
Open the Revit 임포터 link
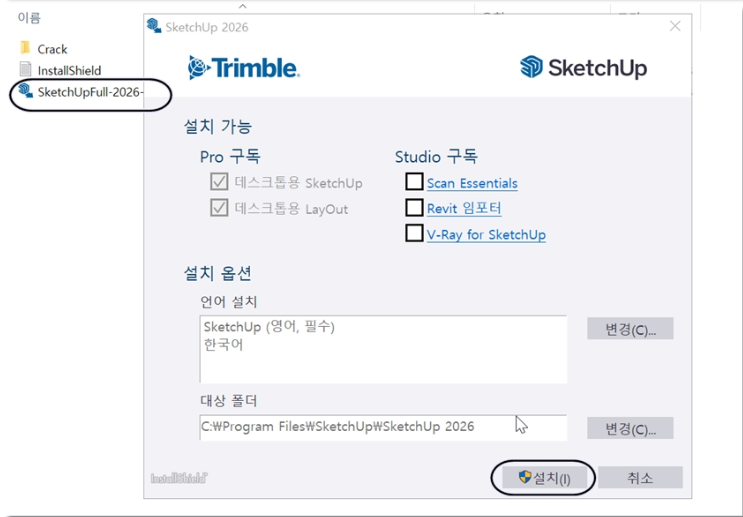point(464,209)
